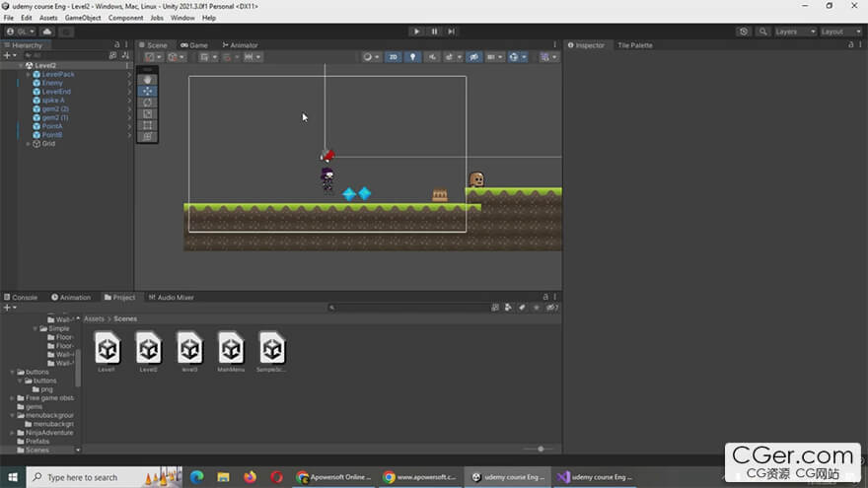Open the global search magnifier icon
The width and height of the screenshot is (868, 488).
coord(762,32)
